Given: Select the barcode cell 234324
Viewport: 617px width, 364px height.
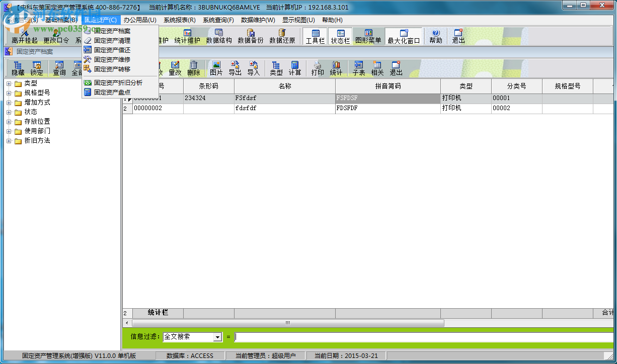Looking at the screenshot, I should pyautogui.click(x=209, y=99).
